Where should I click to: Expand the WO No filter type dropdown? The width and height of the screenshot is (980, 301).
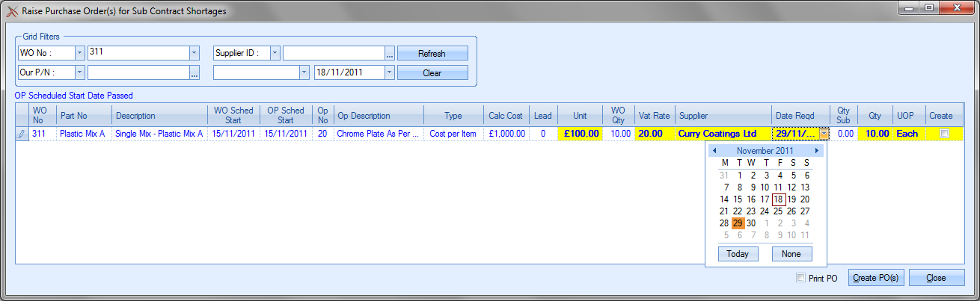point(79,54)
